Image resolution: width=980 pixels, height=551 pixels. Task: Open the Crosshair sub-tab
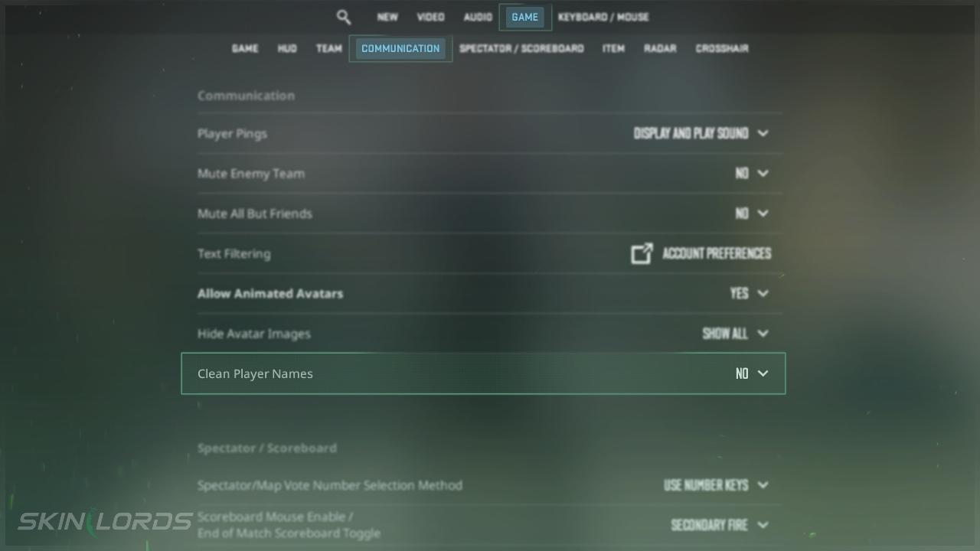(722, 48)
